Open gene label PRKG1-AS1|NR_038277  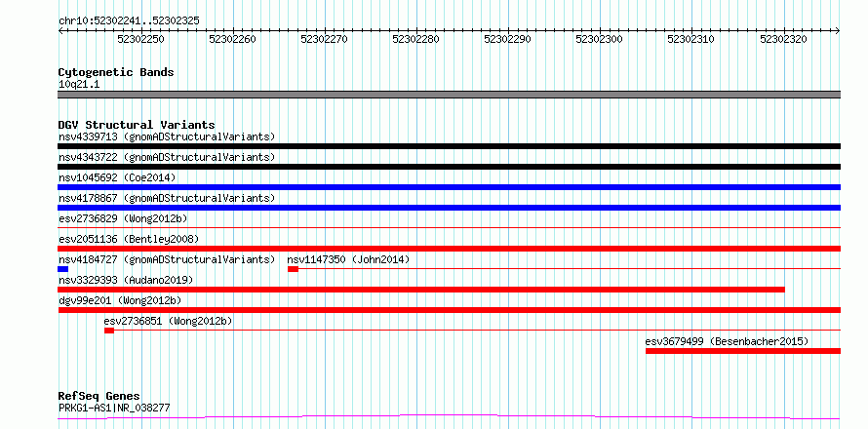(114, 409)
